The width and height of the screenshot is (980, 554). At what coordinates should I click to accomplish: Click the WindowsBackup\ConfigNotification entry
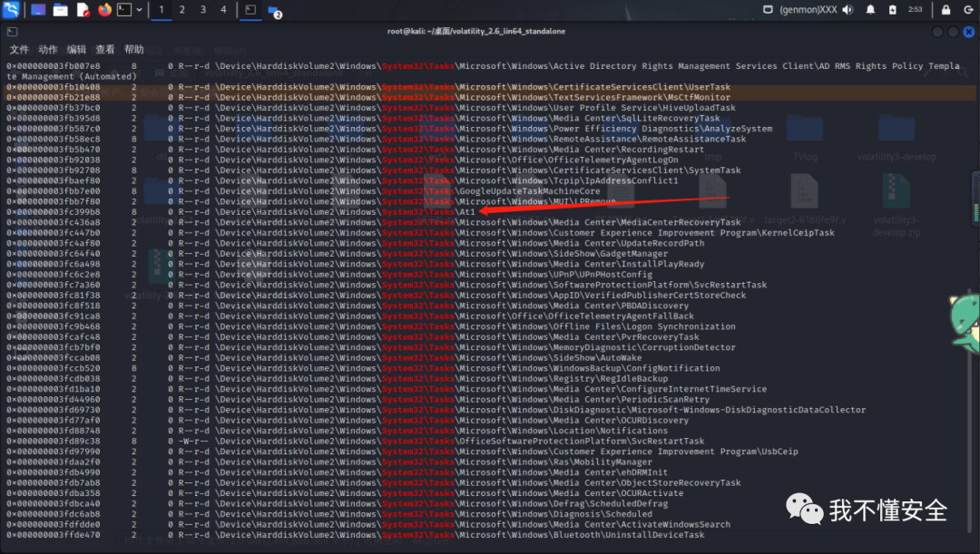point(636,368)
